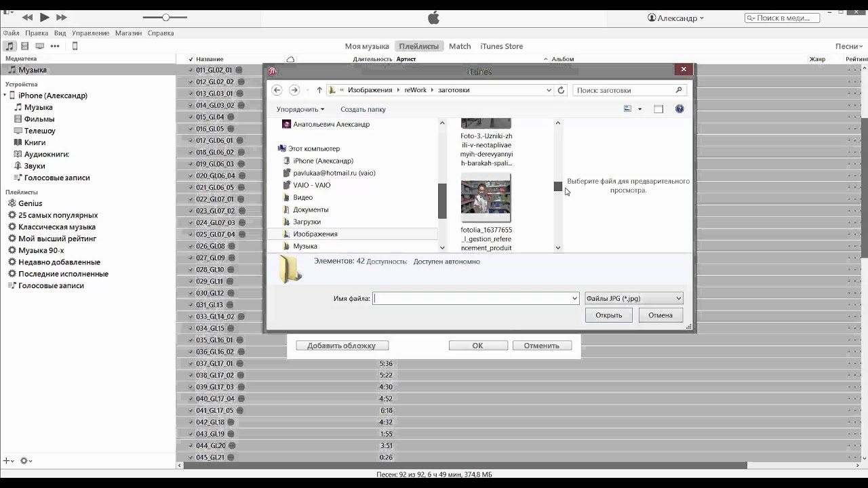The height and width of the screenshot is (488, 868).
Task: Open the Music library view icon
Action: point(9,46)
